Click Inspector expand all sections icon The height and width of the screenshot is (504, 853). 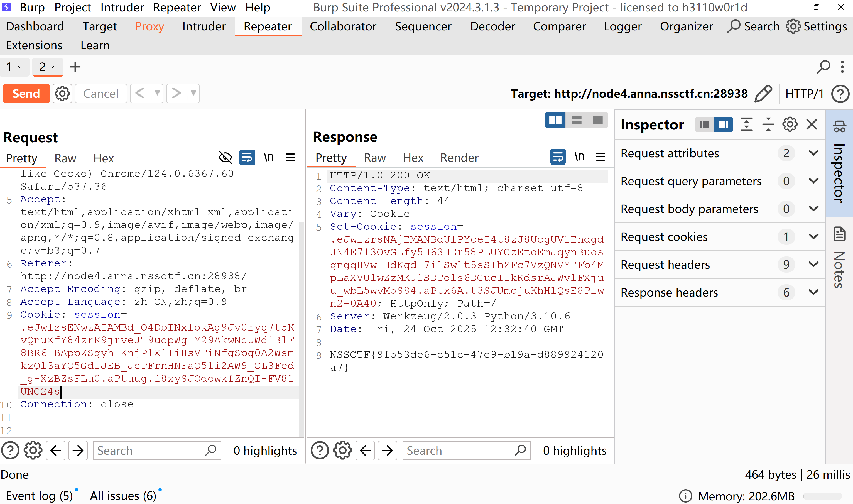747,125
